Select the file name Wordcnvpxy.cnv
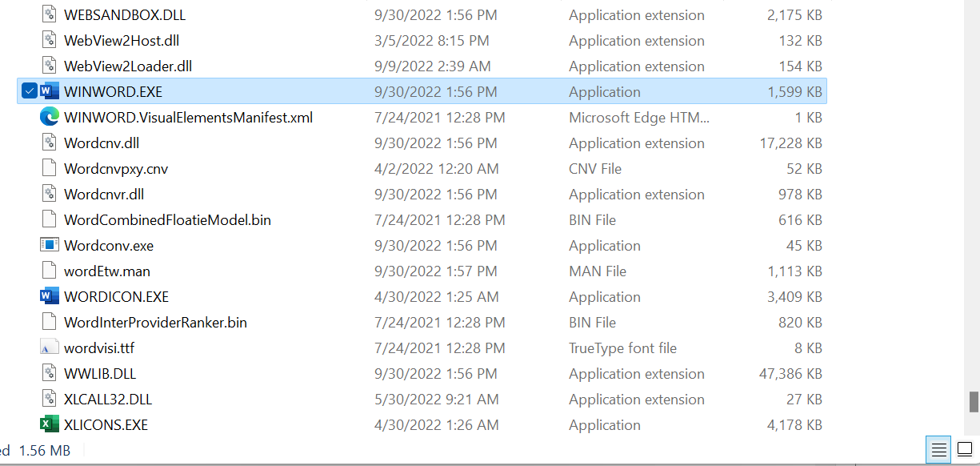 (x=116, y=169)
